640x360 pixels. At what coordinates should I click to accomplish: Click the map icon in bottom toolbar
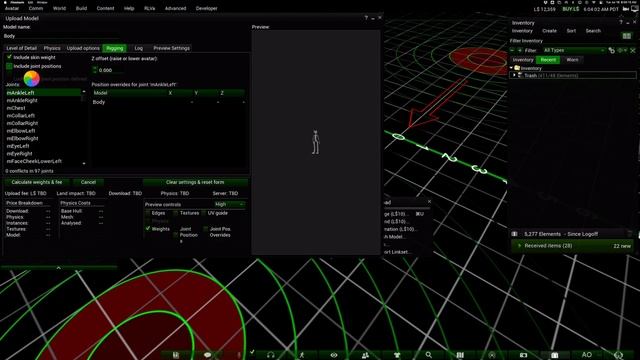point(460,355)
